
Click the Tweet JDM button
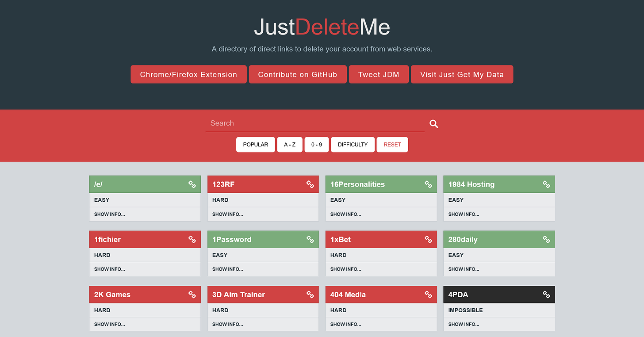click(x=379, y=74)
